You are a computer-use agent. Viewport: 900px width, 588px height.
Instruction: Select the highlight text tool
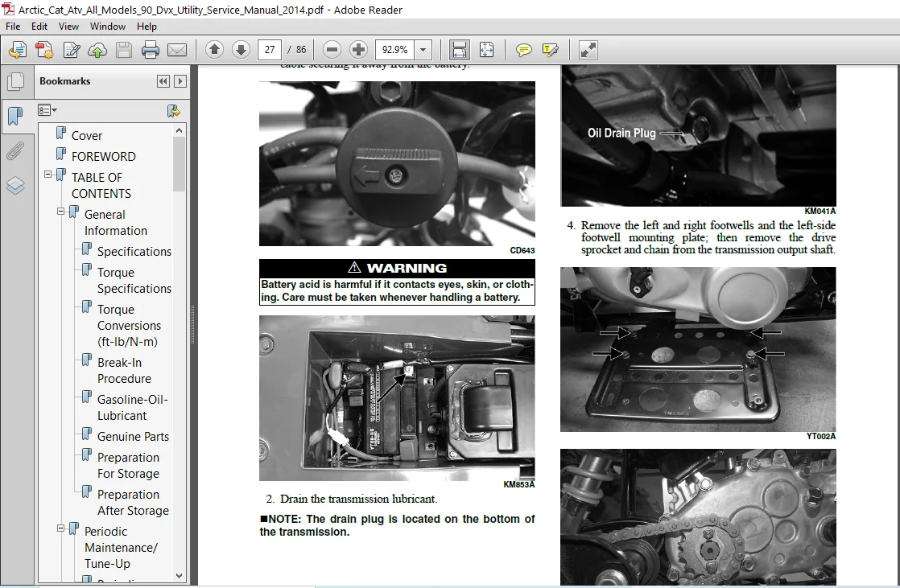point(550,50)
